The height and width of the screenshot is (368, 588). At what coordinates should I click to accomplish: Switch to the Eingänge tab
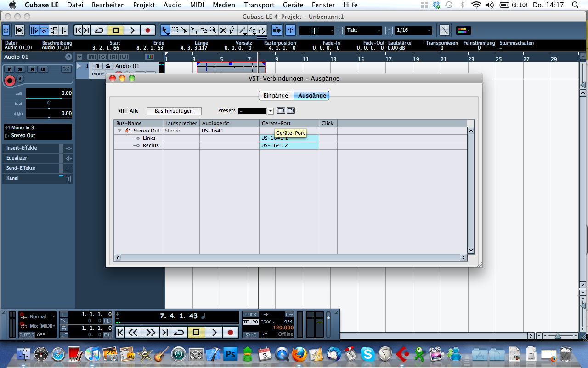[x=276, y=96]
